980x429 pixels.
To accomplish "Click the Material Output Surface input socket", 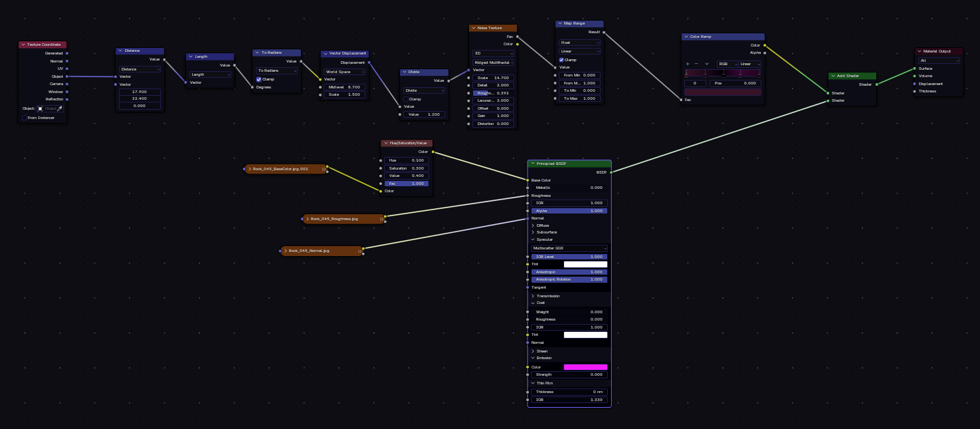I will pos(914,69).
